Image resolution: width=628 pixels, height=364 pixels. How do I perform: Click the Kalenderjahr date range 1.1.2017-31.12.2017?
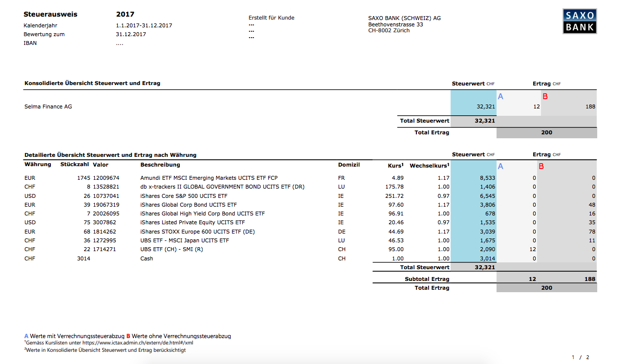pos(144,25)
